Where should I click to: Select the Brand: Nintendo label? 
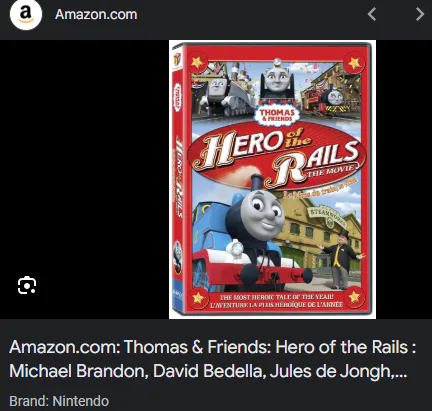[59, 401]
